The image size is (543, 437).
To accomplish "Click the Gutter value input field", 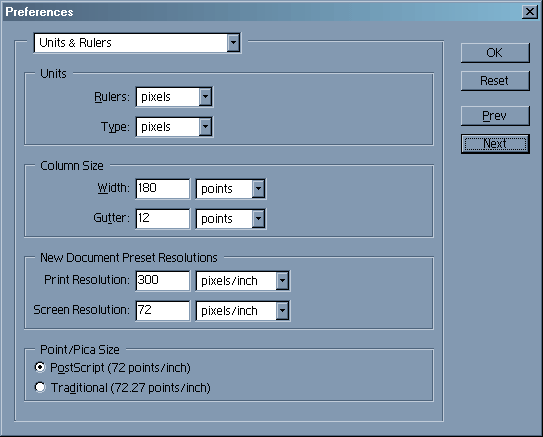I will 163,219.
